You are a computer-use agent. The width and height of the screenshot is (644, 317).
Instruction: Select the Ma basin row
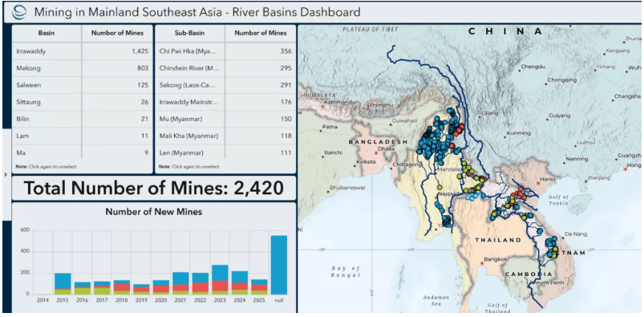82,152
